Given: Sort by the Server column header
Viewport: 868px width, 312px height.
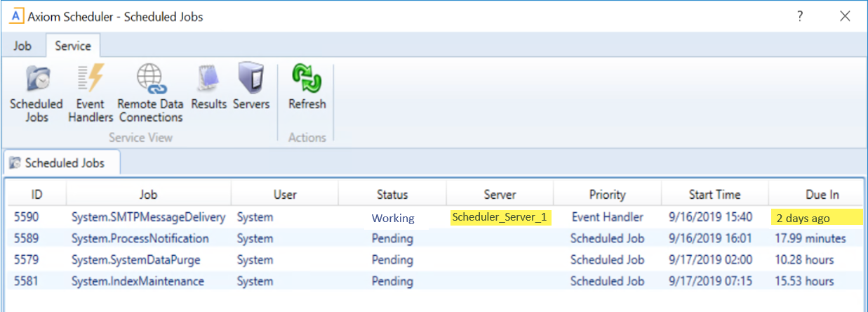Looking at the screenshot, I should point(500,195).
